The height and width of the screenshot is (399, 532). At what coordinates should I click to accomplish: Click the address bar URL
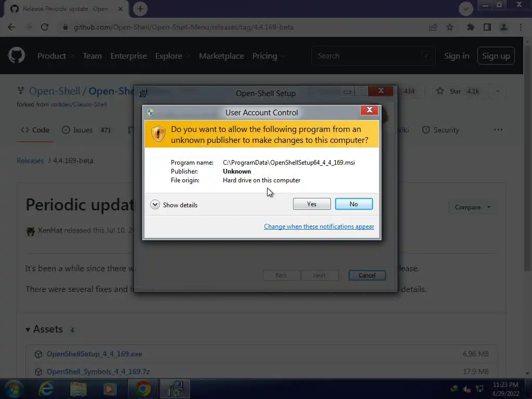click(x=183, y=27)
